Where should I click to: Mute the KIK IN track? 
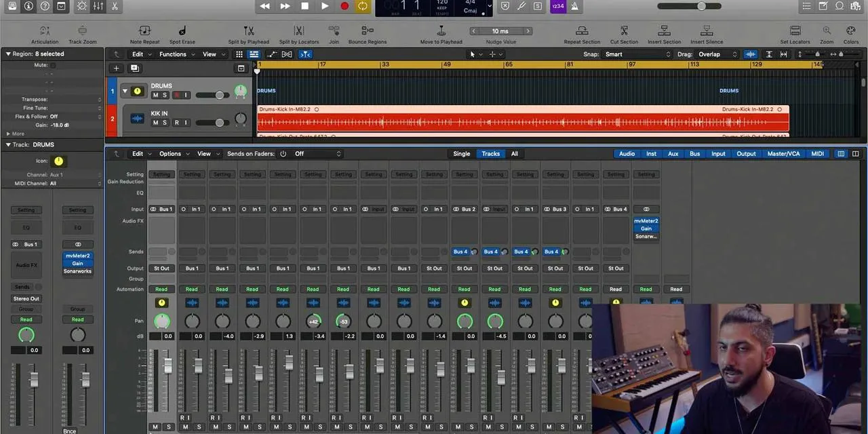(x=155, y=123)
